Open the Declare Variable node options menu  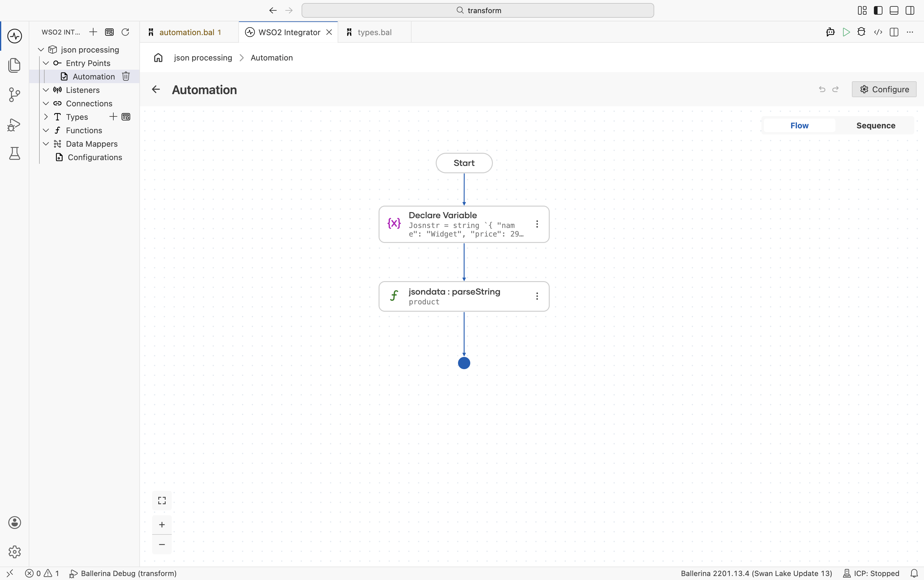(x=537, y=224)
